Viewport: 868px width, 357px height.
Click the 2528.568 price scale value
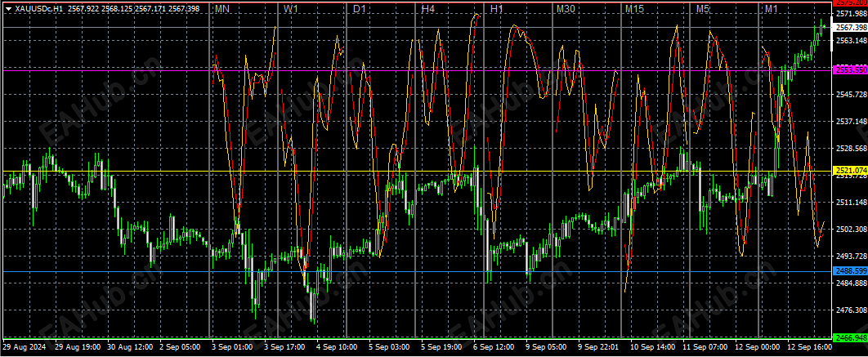(x=852, y=149)
